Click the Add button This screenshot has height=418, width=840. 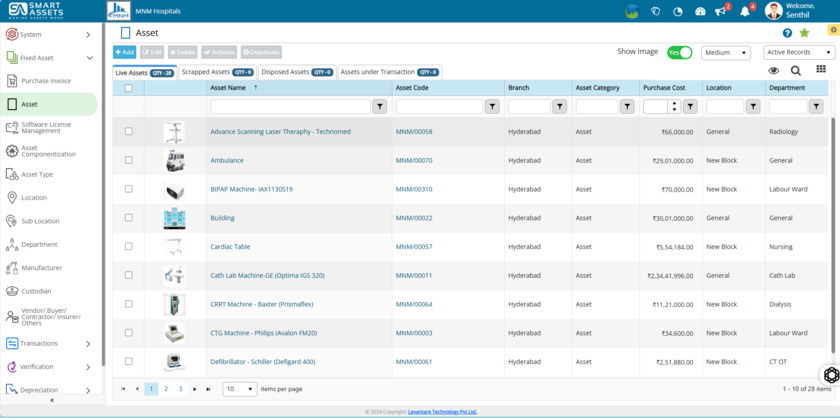[124, 52]
